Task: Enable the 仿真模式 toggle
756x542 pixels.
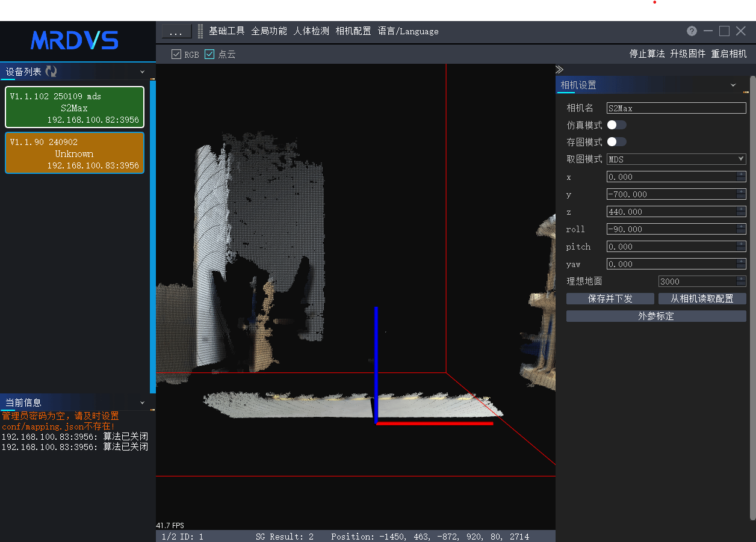Action: pos(616,125)
